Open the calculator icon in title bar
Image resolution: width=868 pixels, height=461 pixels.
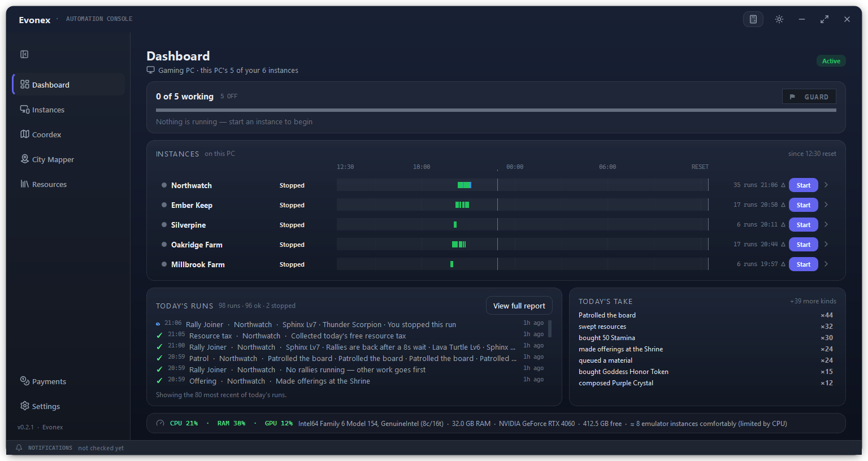[753, 19]
